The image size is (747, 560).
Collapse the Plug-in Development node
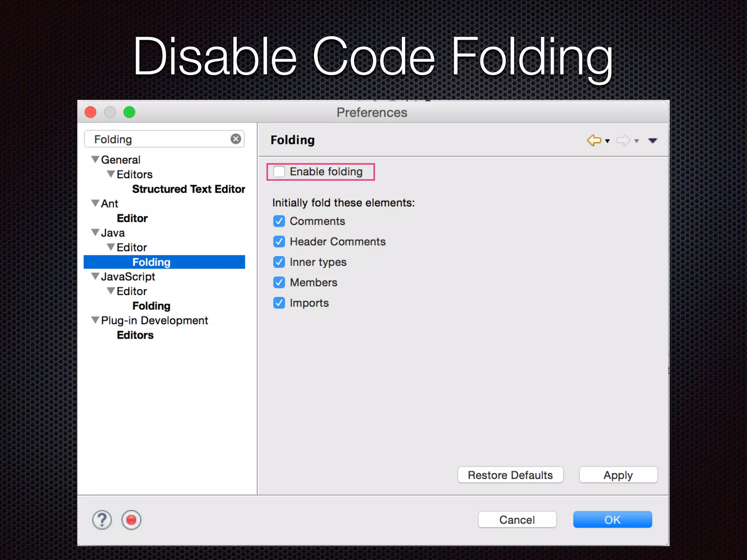(x=95, y=320)
